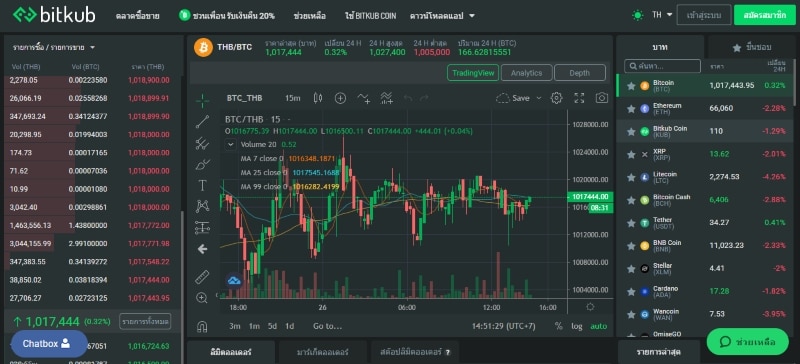Select the 3m date range
800x364 pixels.
[235, 326]
